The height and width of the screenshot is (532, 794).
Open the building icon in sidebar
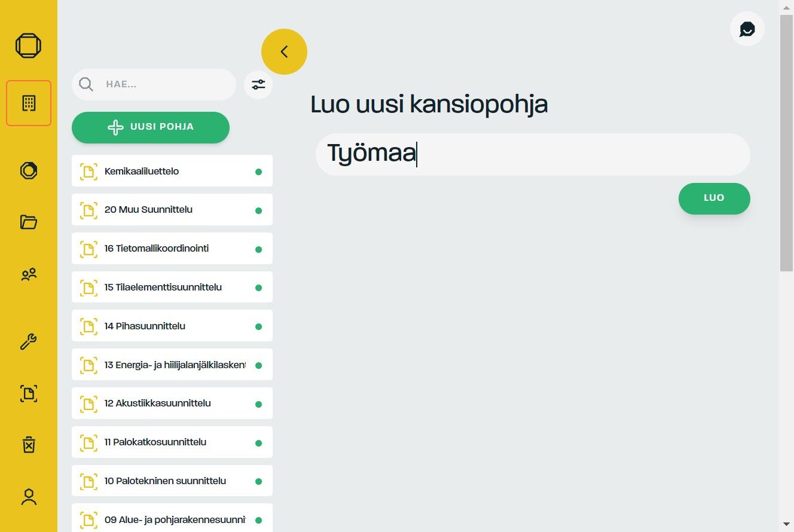click(x=29, y=103)
